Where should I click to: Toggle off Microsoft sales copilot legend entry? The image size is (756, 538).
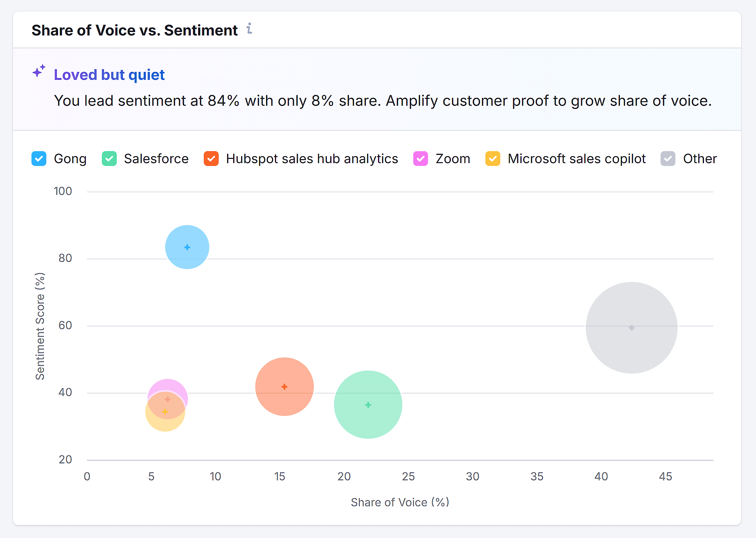[576, 159]
